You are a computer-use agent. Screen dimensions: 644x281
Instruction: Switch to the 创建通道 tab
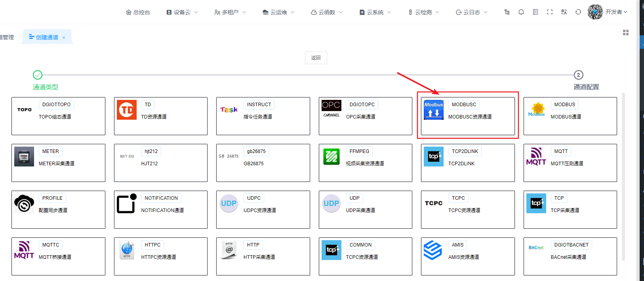(x=44, y=37)
